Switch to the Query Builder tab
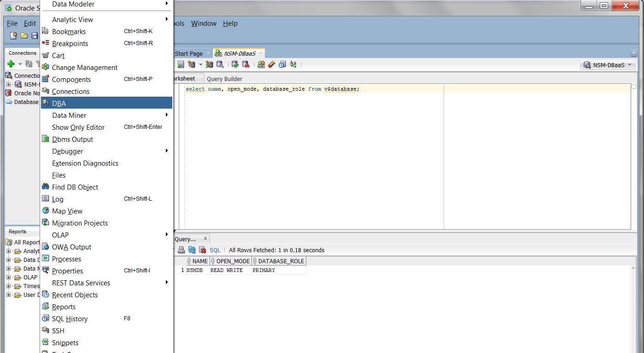This screenshot has height=353, width=644. (x=224, y=79)
